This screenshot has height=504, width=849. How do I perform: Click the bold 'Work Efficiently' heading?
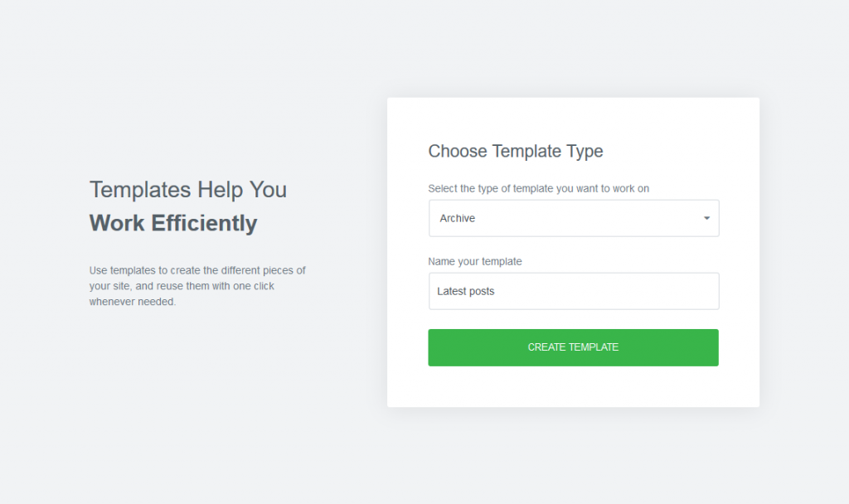[x=173, y=223]
